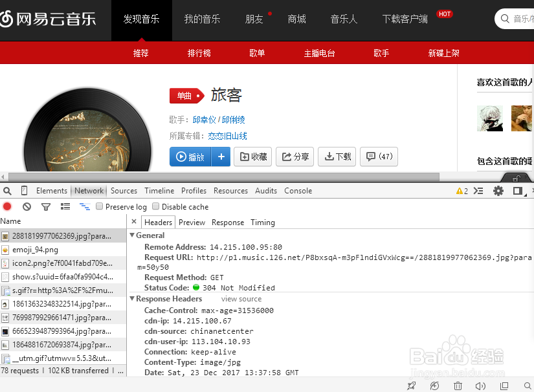
Task: Open artist link 邱幸仪
Action: (204, 120)
